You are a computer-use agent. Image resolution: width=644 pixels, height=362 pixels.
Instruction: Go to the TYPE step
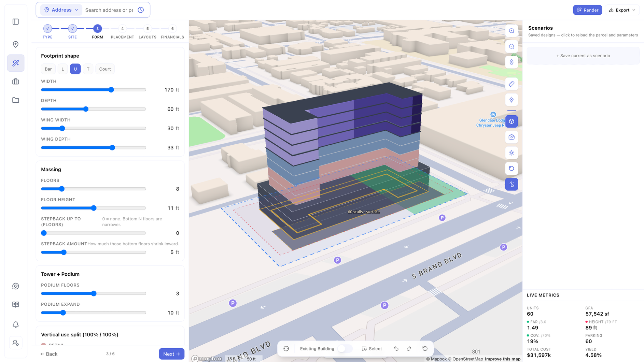(47, 32)
